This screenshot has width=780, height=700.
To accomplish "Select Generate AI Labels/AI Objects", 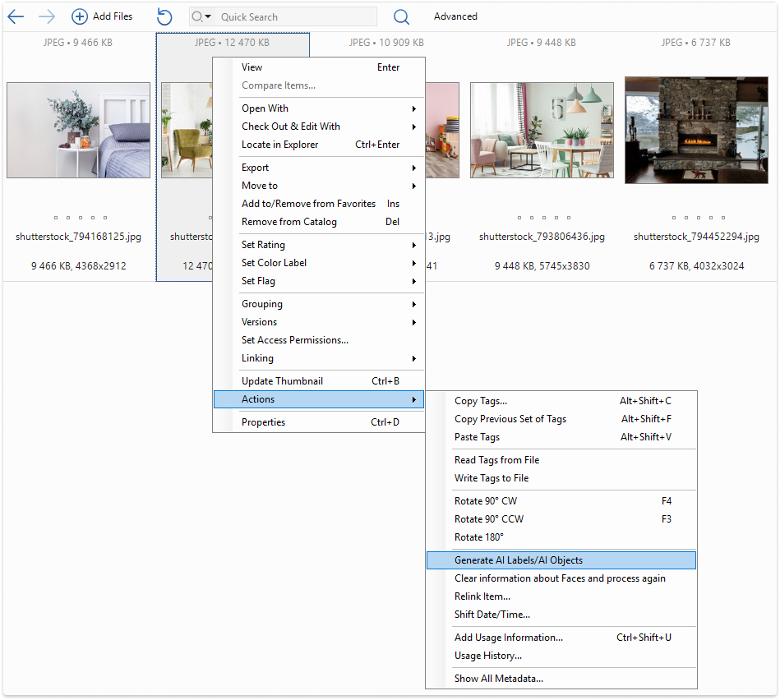I will click(519, 560).
